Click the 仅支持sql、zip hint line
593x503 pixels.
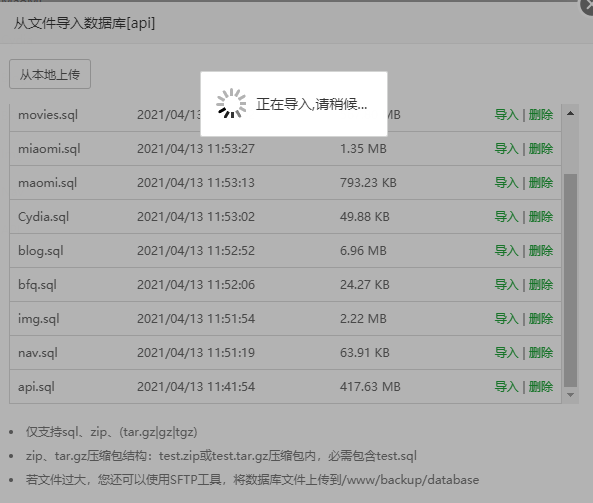pos(112,432)
